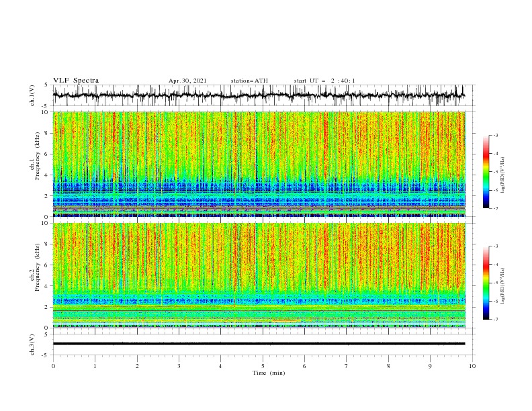Click the "-7" label on ch.2 colorbar
Viewport: 532px width, 411px height.
pyautogui.click(x=495, y=320)
